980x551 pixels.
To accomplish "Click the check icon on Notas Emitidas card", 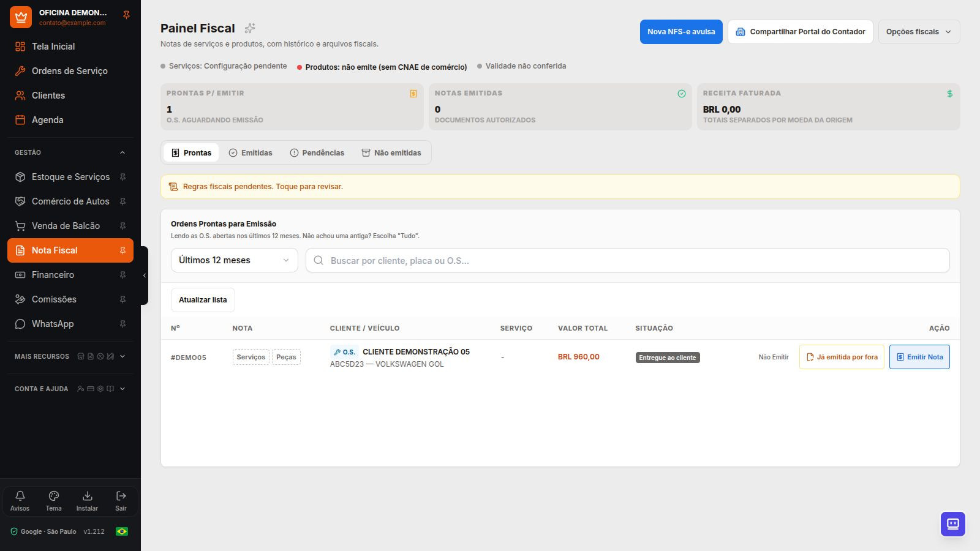I will pyautogui.click(x=682, y=94).
